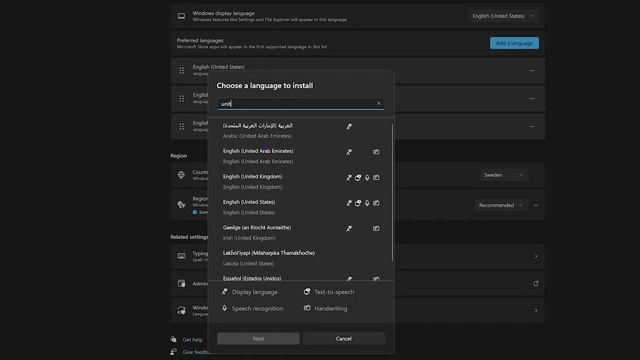
Task: Select English (United Kingdom) language
Action: [300, 182]
